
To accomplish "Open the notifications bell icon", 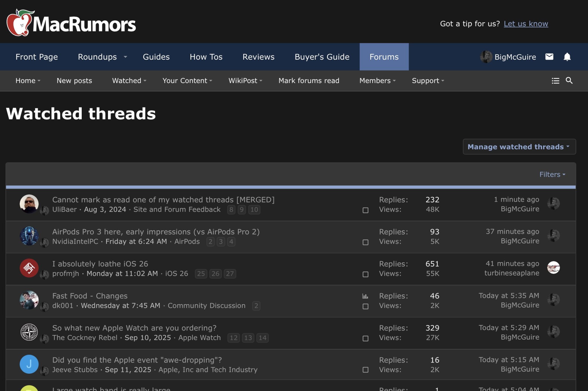I will (x=567, y=56).
